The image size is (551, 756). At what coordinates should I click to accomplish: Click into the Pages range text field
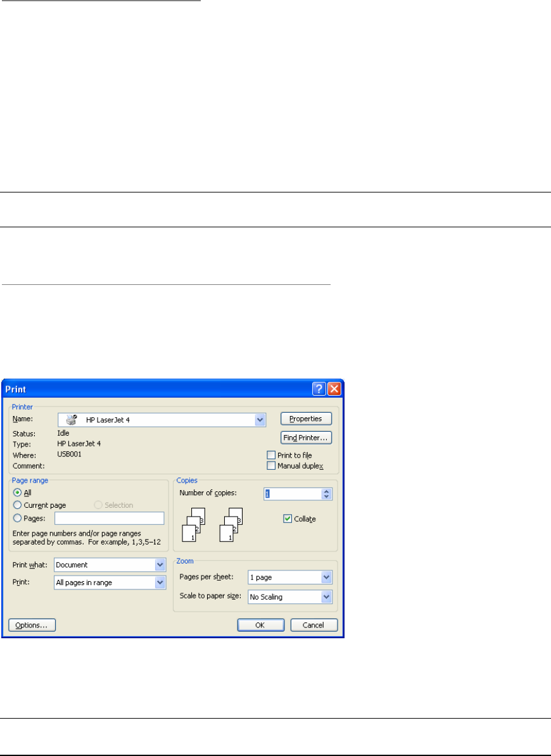tap(109, 519)
